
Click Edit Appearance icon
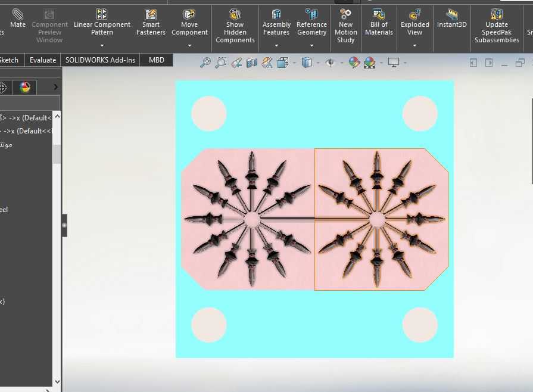tap(354, 63)
